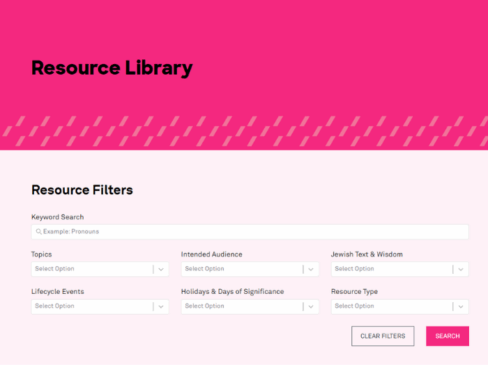Viewport: 488px width, 365px height.
Task: Click the Intended Audience label
Action: pos(212,254)
